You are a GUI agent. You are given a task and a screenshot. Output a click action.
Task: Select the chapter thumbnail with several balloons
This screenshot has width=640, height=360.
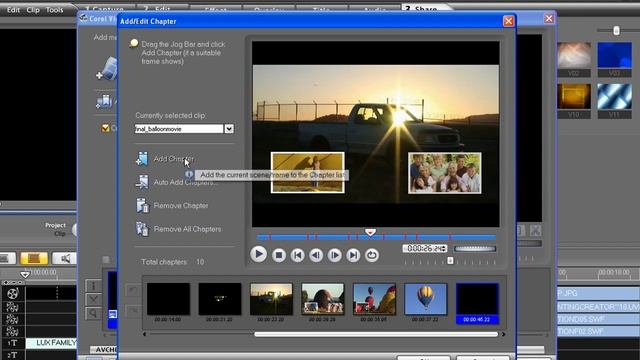click(x=374, y=299)
